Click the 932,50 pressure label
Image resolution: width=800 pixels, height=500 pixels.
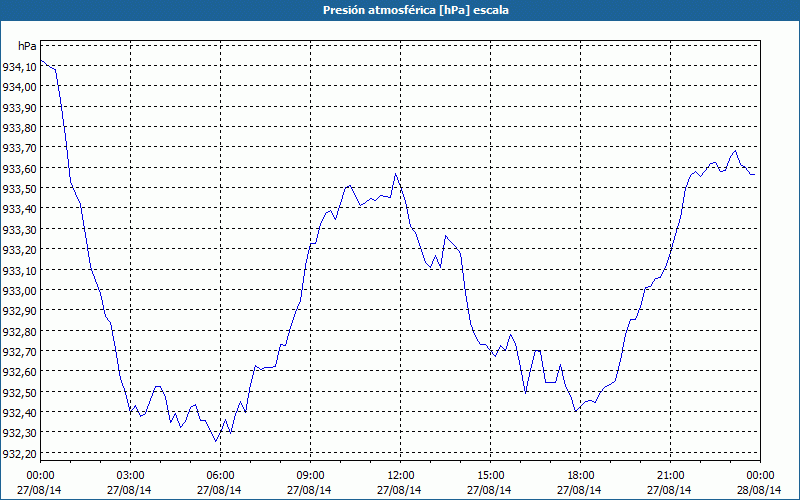20,392
